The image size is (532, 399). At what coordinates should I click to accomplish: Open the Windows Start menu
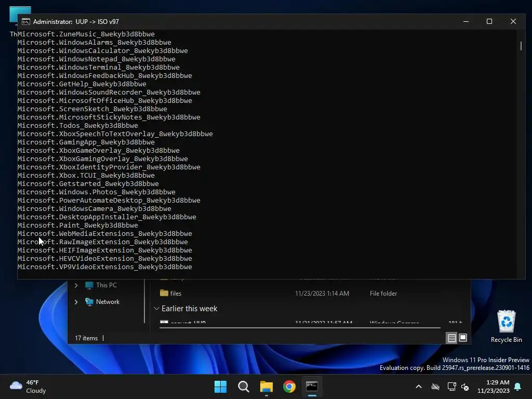[x=220, y=387]
